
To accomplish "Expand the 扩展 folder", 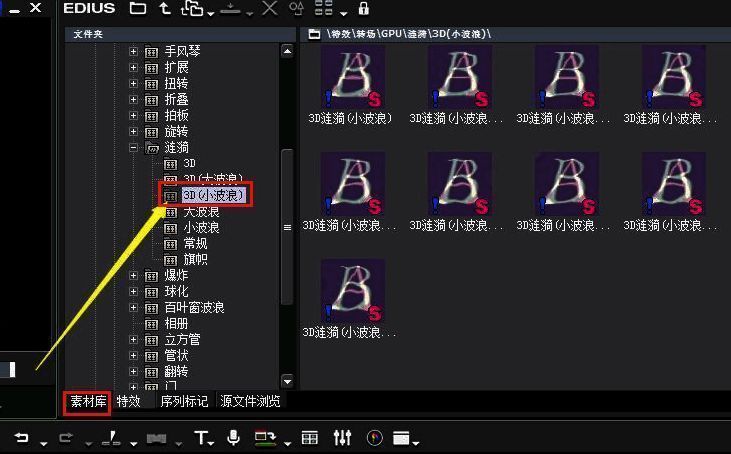I will tap(133, 68).
